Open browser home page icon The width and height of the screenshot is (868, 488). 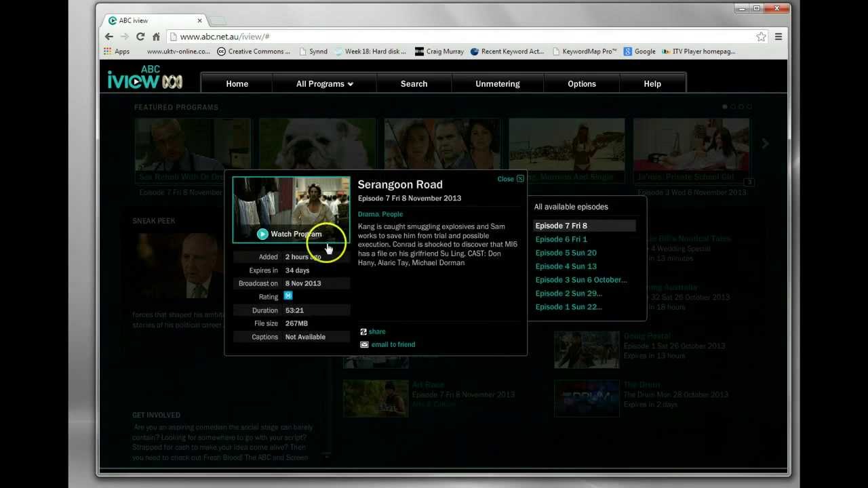point(156,37)
